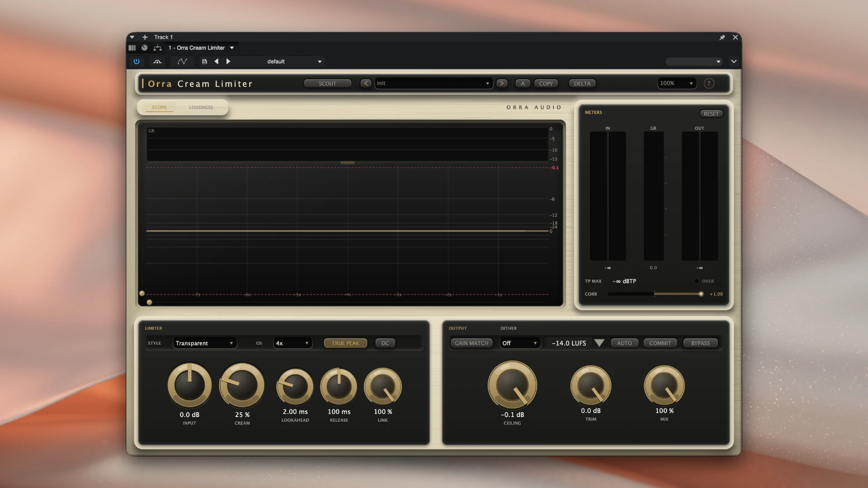
Task: Click the LINK knob
Action: pyautogui.click(x=382, y=387)
